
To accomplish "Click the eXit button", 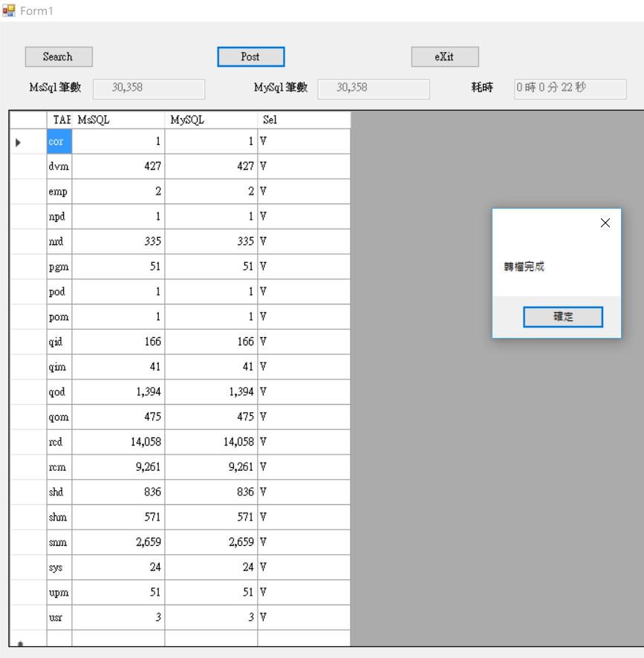I will pyautogui.click(x=445, y=56).
